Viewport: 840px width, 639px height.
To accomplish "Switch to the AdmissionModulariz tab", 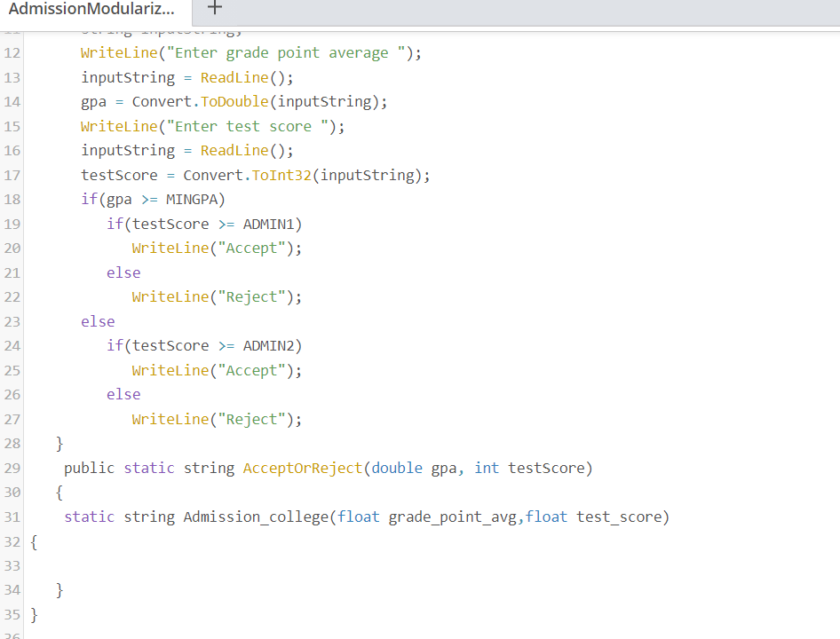I will click(92, 11).
